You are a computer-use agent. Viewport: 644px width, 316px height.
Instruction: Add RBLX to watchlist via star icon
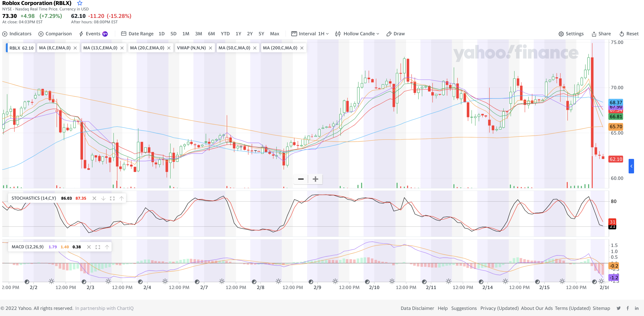[x=79, y=3]
